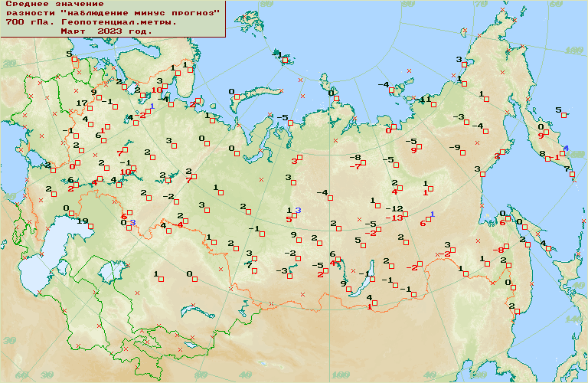Click the blue value '4' on Kamchatka
The width and height of the screenshot is (588, 383).
566,148
